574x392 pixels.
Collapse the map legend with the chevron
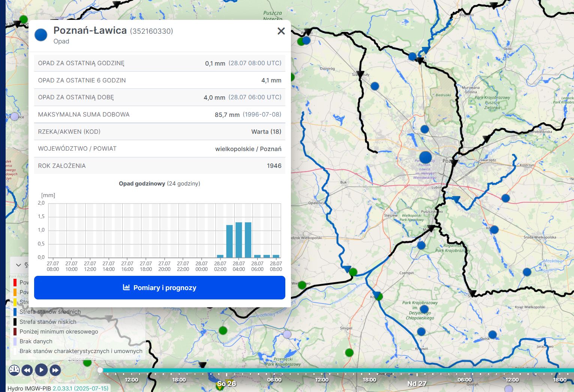pos(18,265)
